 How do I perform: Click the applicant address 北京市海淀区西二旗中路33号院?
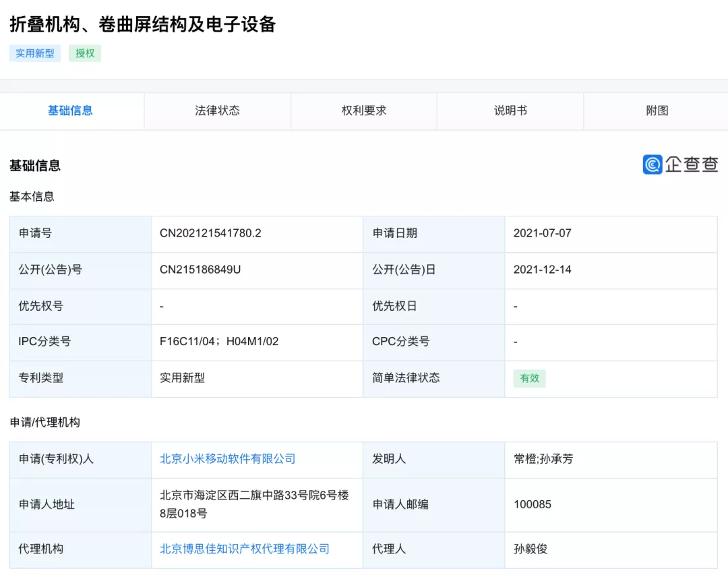pyautogui.click(x=254, y=504)
